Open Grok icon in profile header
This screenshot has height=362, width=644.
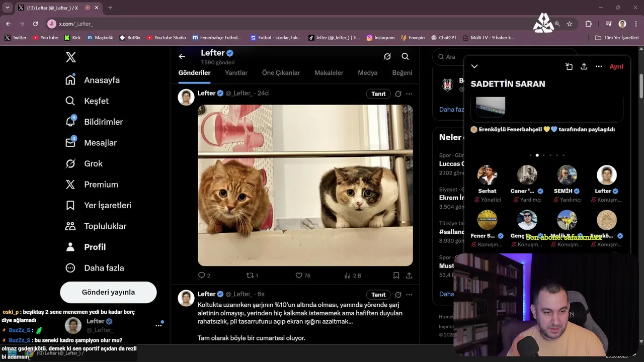click(x=387, y=57)
